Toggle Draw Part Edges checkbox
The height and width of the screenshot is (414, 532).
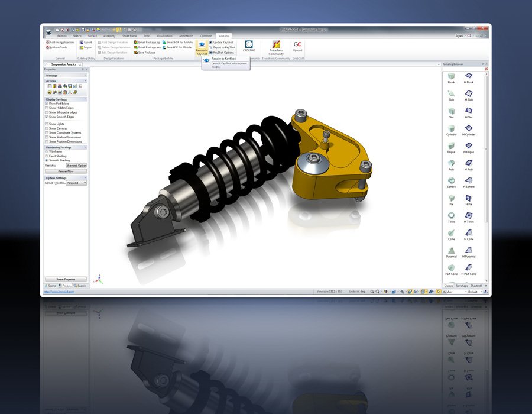tap(47, 103)
